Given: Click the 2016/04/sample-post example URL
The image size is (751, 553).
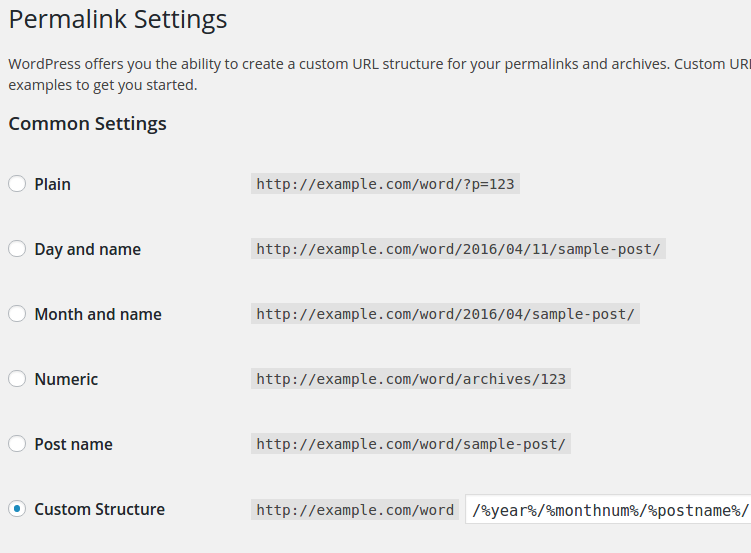Looking at the screenshot, I should tap(445, 314).
